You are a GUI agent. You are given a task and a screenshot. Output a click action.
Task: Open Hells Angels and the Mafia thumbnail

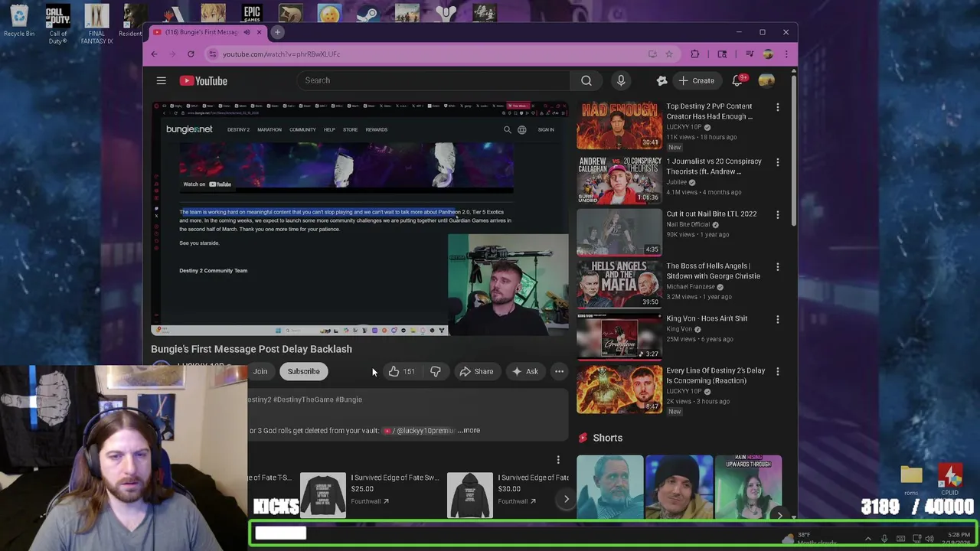[619, 283]
